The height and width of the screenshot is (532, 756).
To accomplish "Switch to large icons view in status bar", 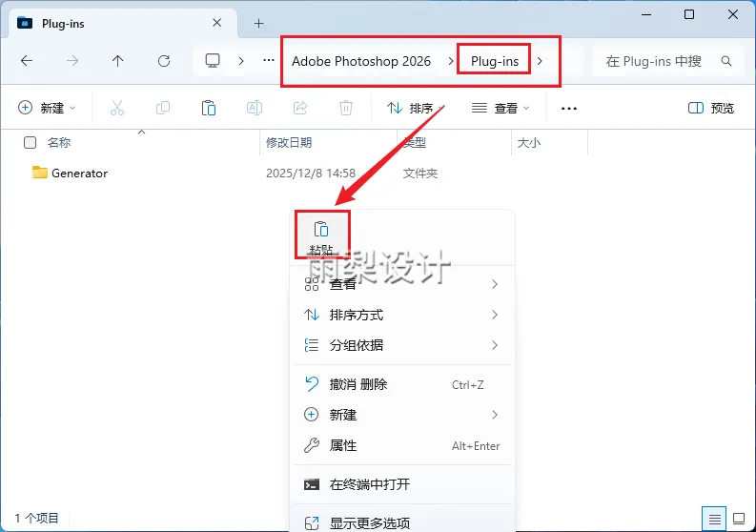I will pos(739,519).
